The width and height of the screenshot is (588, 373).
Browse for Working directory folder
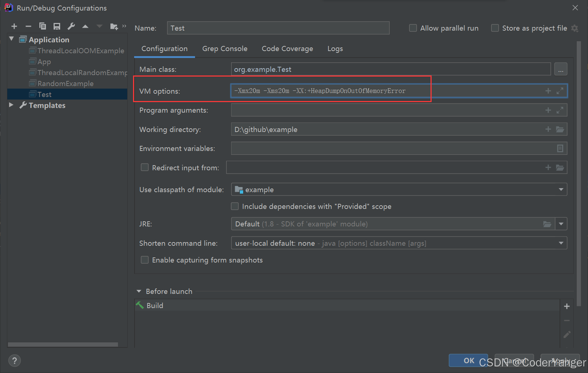[x=560, y=129]
